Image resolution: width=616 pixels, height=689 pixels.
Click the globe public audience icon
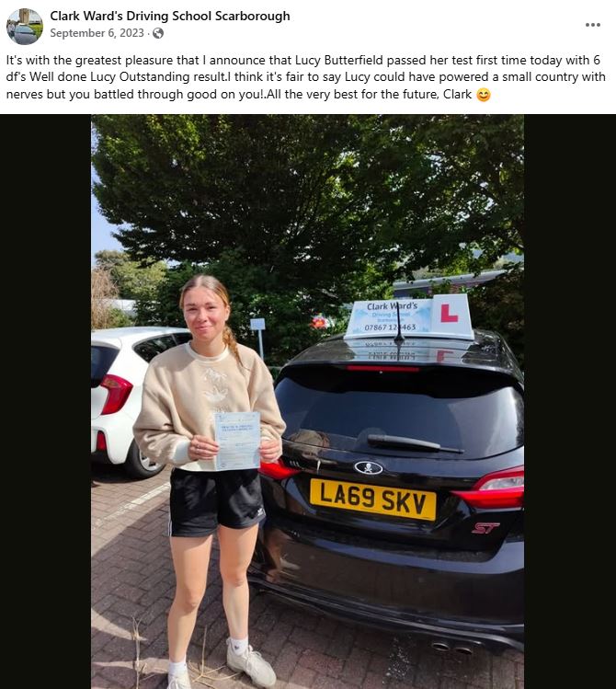click(x=158, y=33)
